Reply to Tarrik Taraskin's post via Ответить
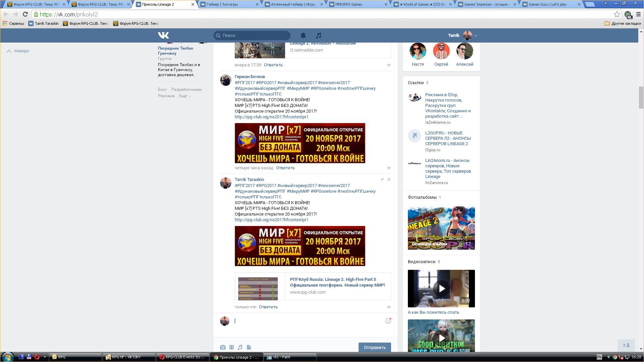This screenshot has height=362, width=644. tap(268, 307)
